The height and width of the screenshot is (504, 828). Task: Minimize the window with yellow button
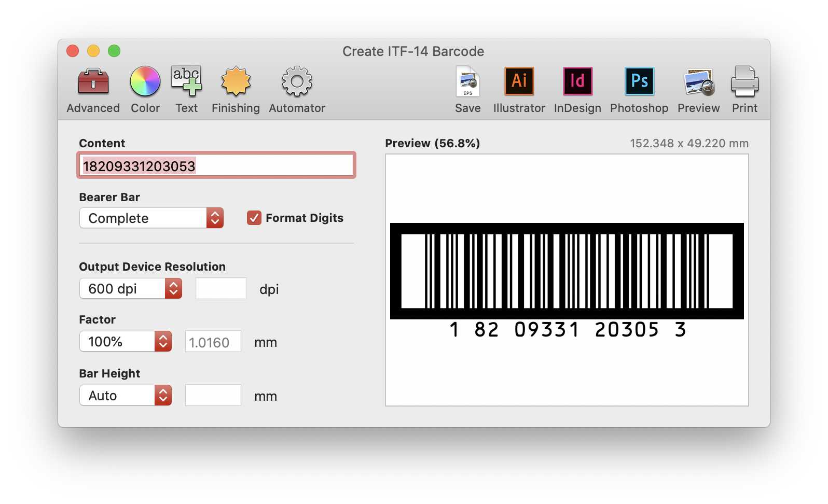(x=93, y=51)
